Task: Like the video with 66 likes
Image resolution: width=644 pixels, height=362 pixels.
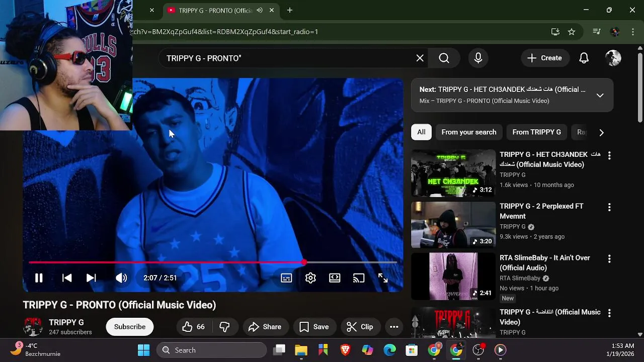Action: coord(193,327)
